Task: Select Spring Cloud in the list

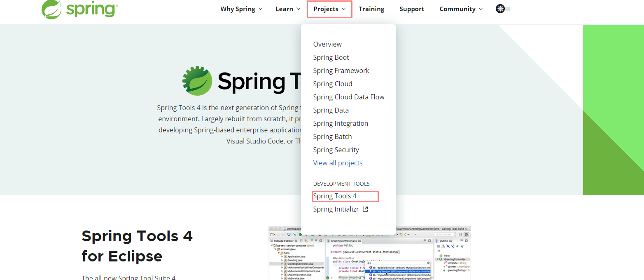Action: pos(333,84)
